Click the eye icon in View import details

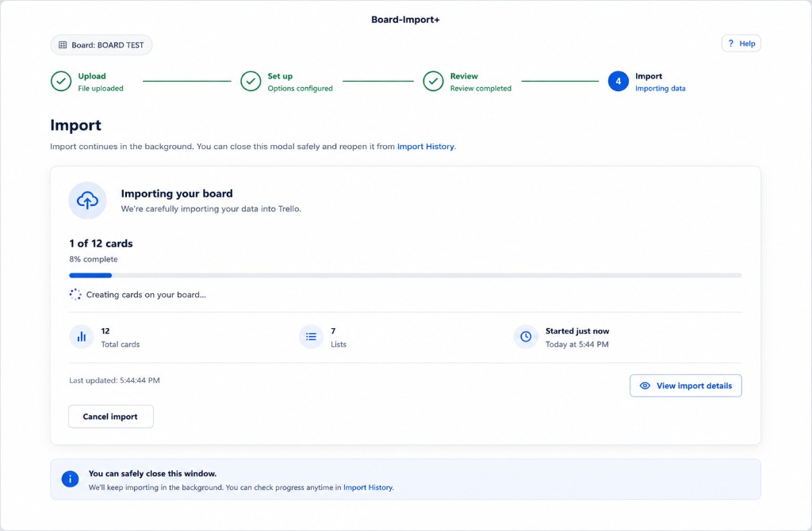coord(645,386)
